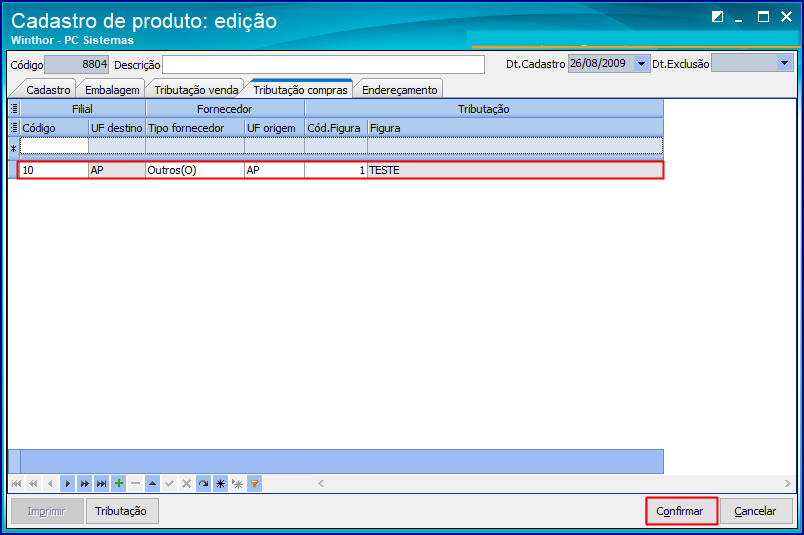Viewport: 804px width, 535px height.
Task: Close the Cadastro de produto window
Action: (786, 17)
